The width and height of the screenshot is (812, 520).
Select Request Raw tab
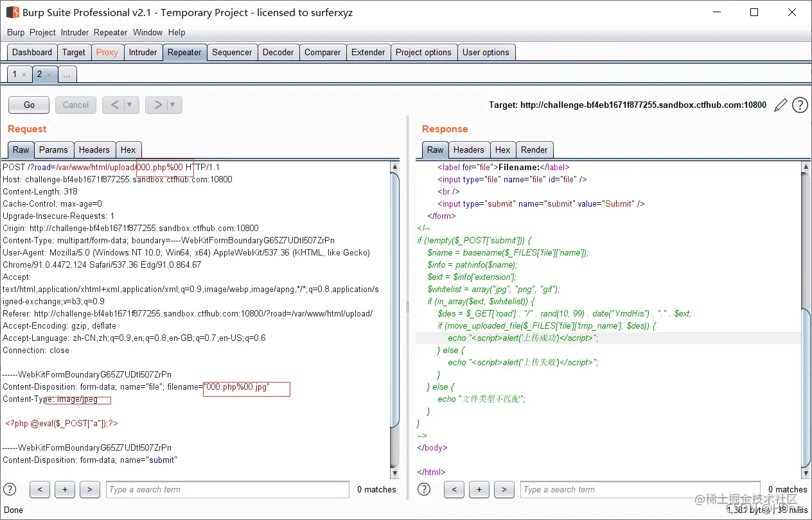pos(21,150)
